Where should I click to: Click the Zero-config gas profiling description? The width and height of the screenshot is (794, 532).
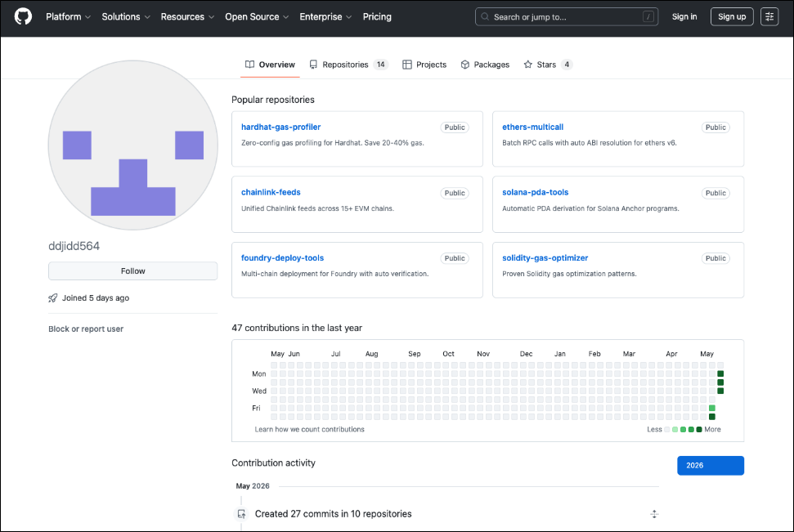333,143
